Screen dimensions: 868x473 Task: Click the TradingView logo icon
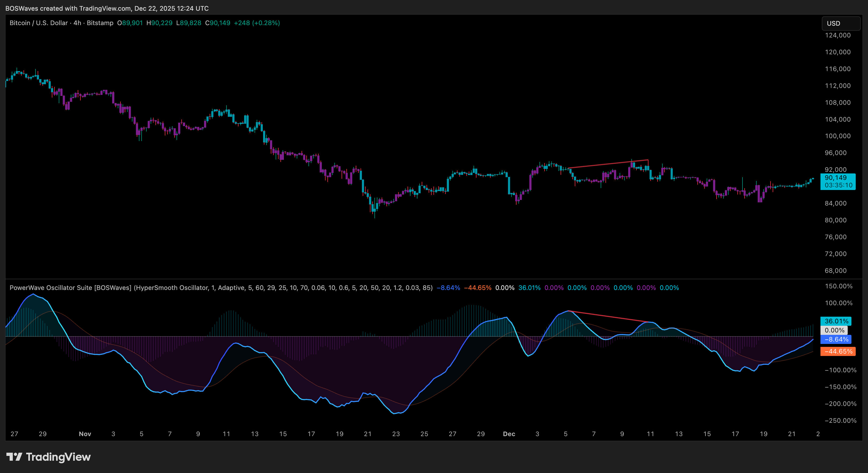coord(14,457)
